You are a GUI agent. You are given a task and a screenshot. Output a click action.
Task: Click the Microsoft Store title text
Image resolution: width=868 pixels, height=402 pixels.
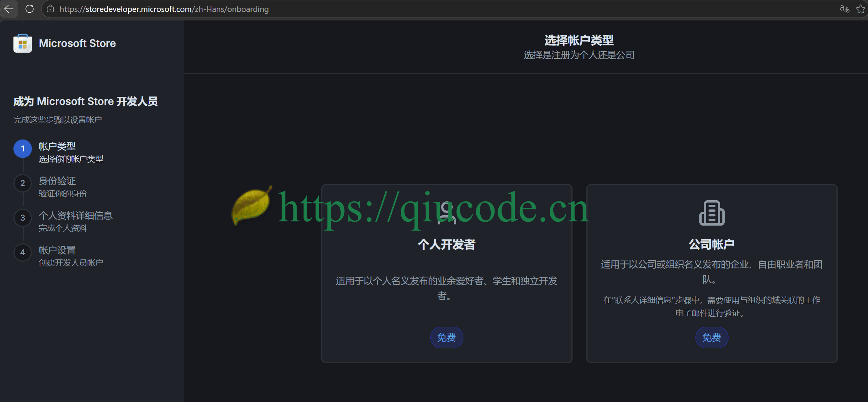click(77, 43)
